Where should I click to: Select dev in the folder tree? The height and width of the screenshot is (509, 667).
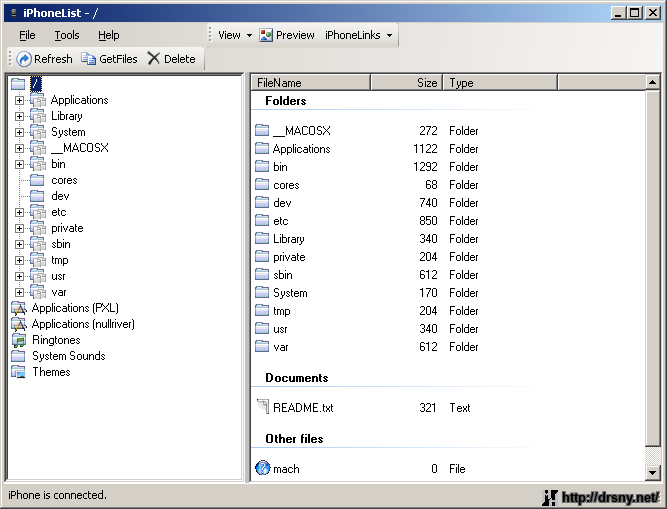(x=60, y=196)
